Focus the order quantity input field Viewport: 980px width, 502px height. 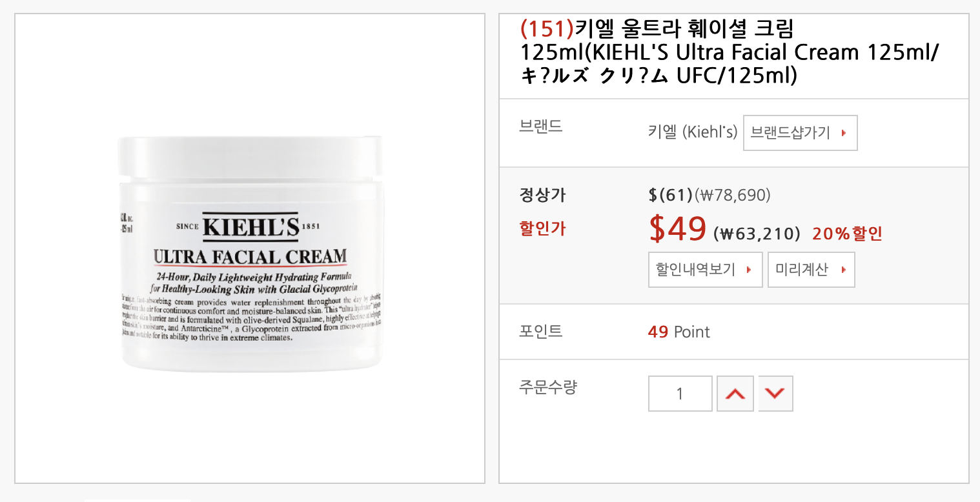click(x=680, y=394)
